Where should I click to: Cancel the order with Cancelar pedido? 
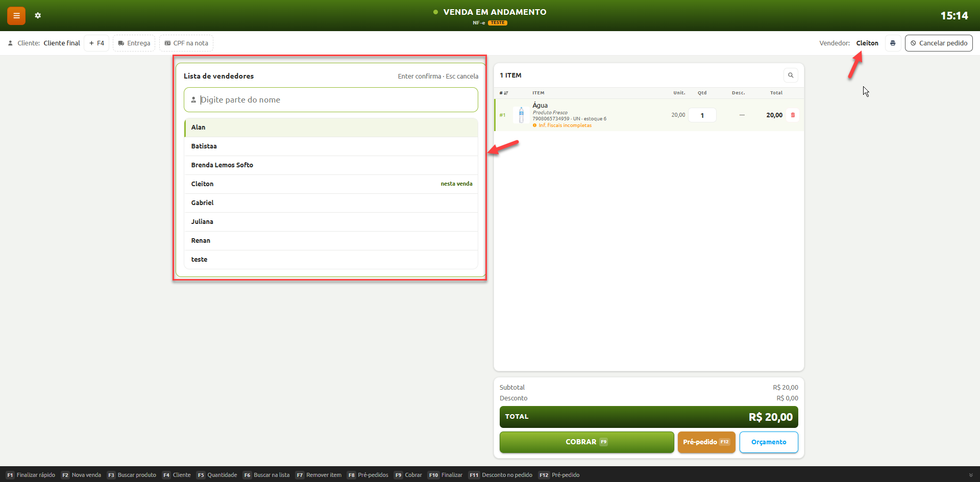pyautogui.click(x=939, y=43)
